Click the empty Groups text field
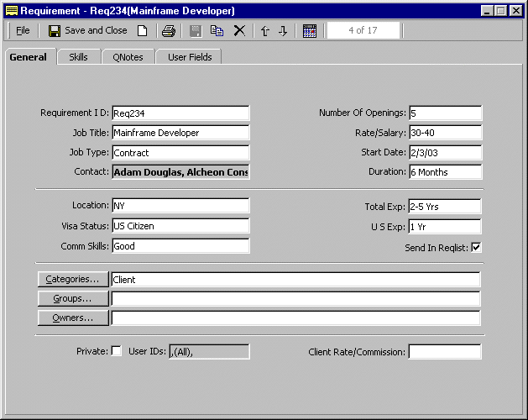The image size is (528, 420). click(296, 299)
